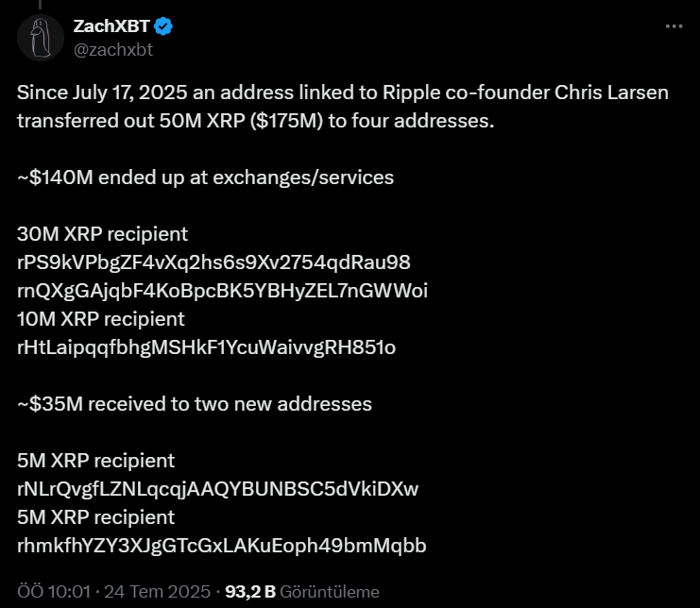Click the "~$35M received to two new addresses" text

[195, 403]
